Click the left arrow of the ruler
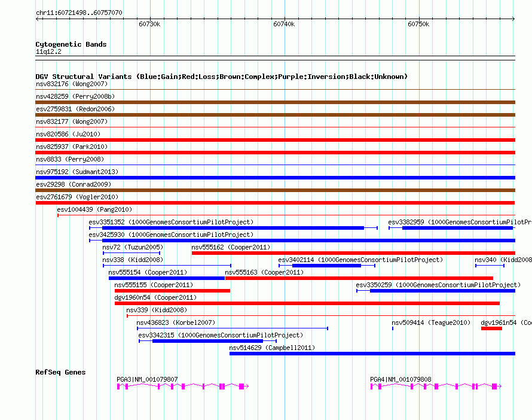The width and height of the screenshot is (532, 420). pyautogui.click(x=37, y=19)
